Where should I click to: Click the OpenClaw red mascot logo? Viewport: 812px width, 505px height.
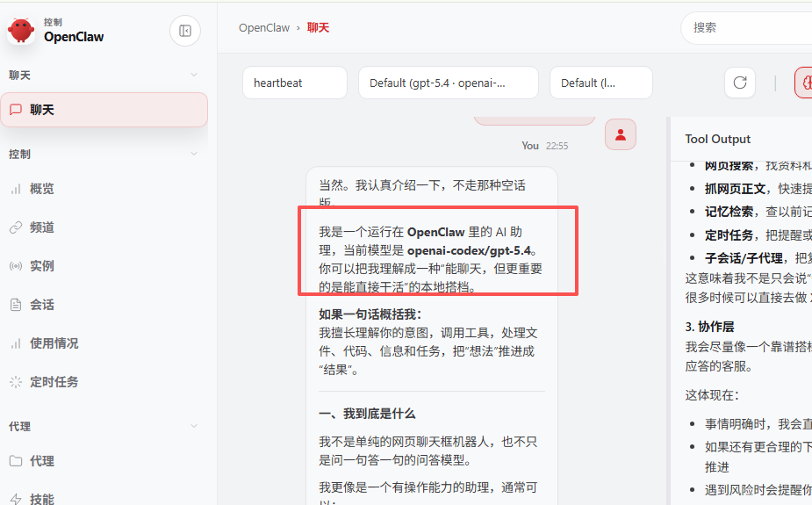[21, 31]
